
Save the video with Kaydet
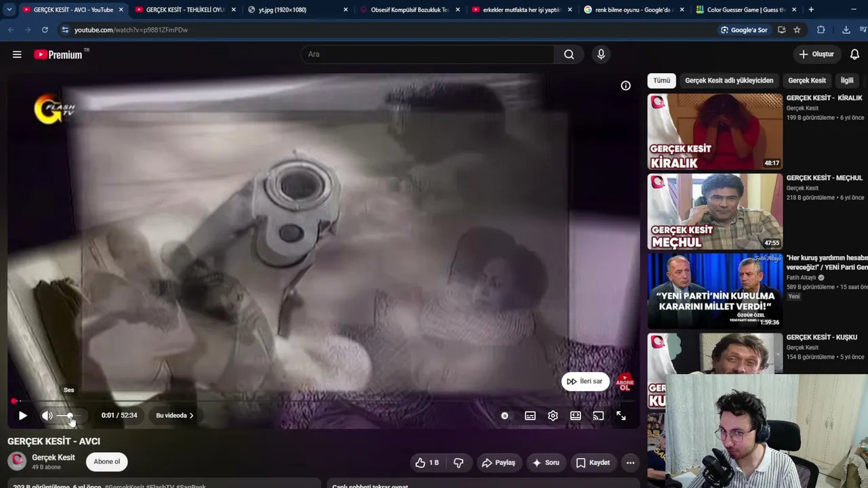[593, 463]
